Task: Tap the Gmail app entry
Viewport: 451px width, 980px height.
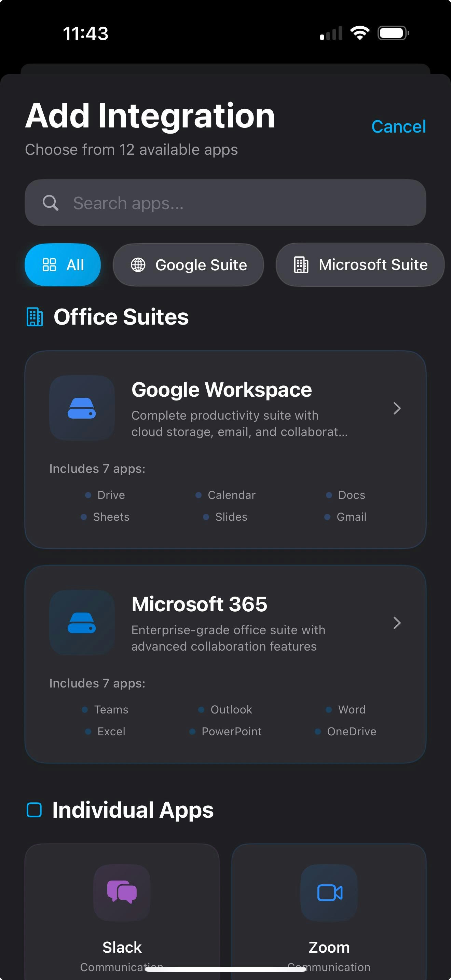Action: coord(346,517)
